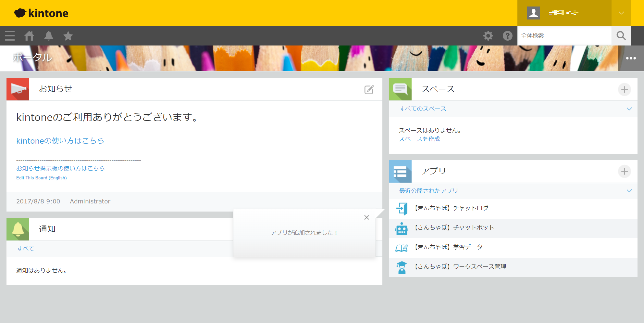The image size is (644, 323).
Task: Dismiss the アプリが追加されました popup
Action: pos(366,217)
